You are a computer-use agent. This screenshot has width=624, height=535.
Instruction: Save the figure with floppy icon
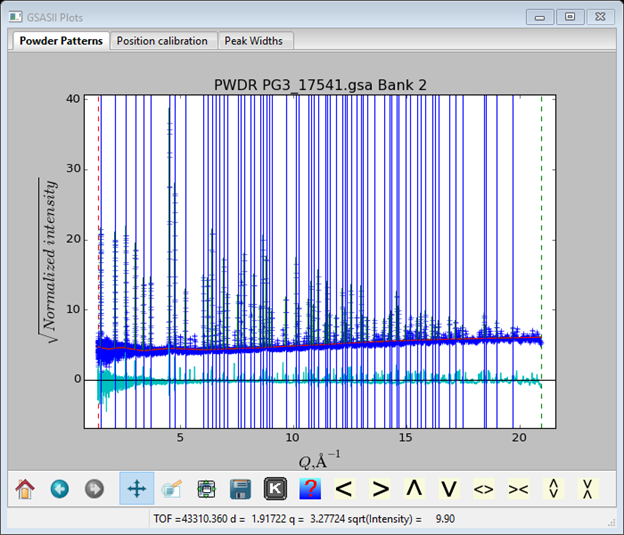(x=240, y=489)
